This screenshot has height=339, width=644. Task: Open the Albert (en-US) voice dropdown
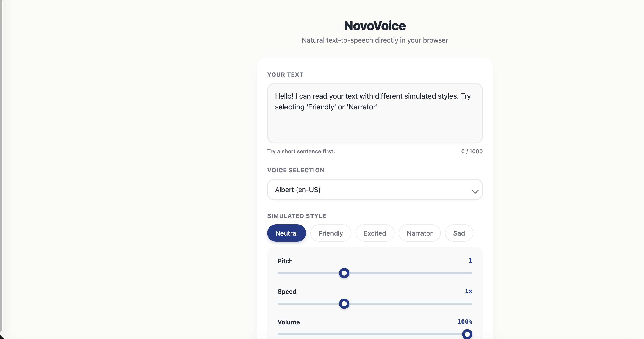375,190
